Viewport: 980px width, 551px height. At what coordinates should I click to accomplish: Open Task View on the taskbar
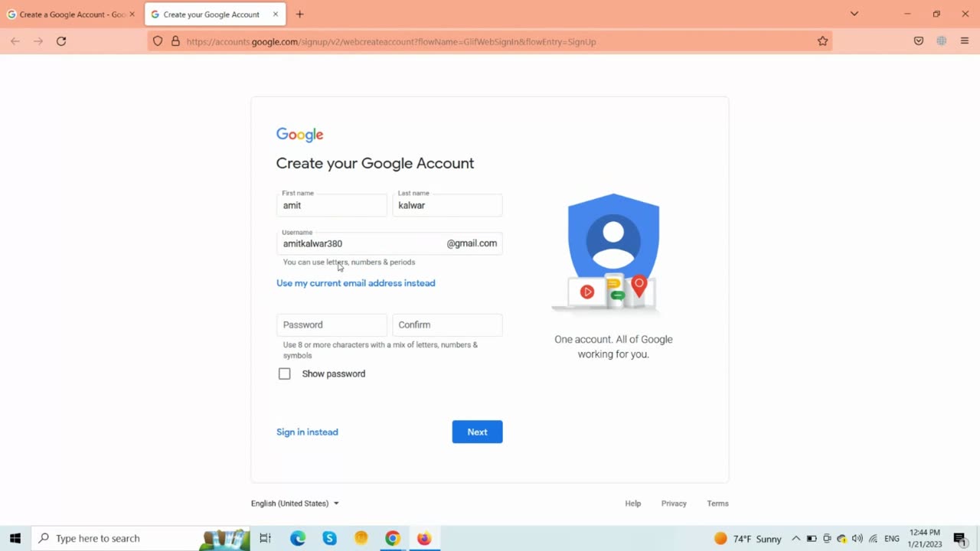click(265, 538)
